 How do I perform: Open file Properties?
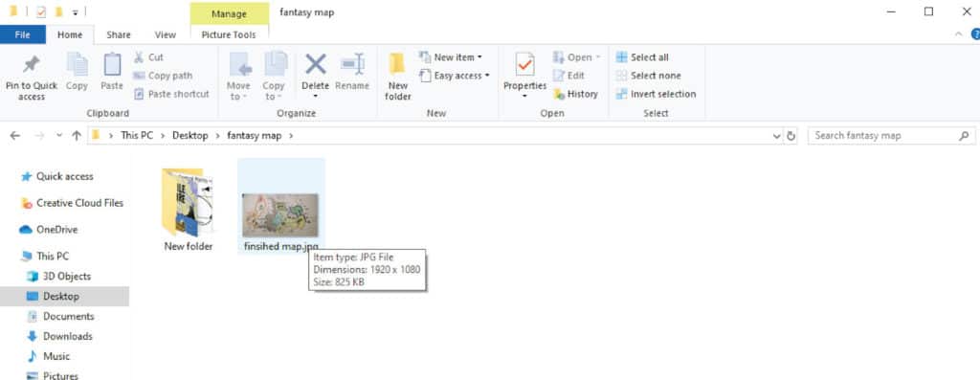coord(525,71)
